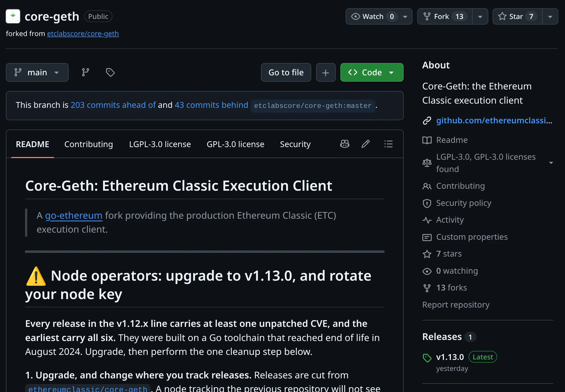Open the Star lists dropdown arrow

click(550, 17)
